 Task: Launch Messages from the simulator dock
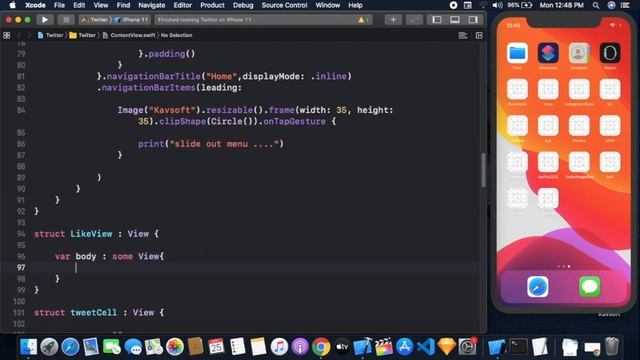tap(589, 287)
